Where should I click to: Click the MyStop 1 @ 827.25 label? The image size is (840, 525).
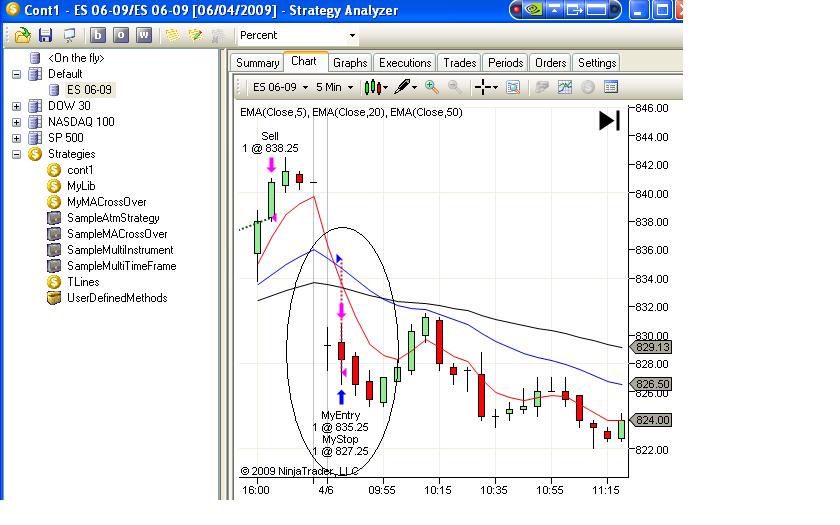pyautogui.click(x=340, y=445)
